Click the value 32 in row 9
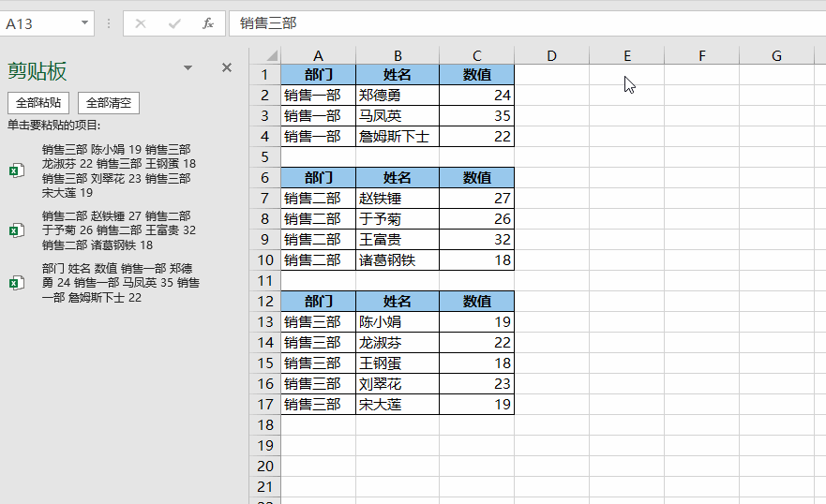 click(x=476, y=240)
